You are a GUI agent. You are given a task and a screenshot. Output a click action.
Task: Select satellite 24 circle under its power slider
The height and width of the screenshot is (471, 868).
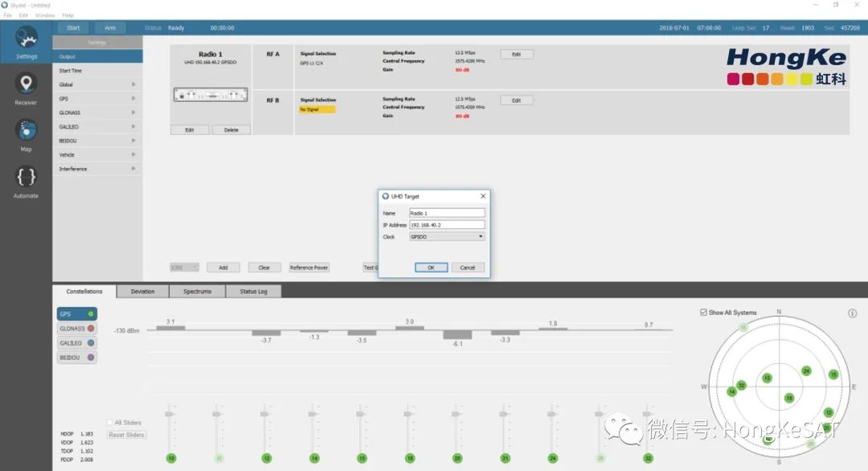click(x=552, y=458)
